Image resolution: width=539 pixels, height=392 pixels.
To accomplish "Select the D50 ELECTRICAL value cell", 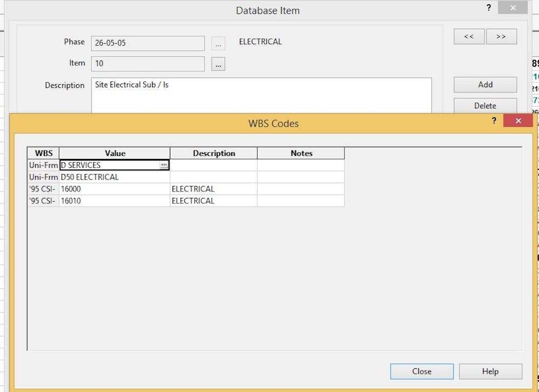I will tap(115, 177).
